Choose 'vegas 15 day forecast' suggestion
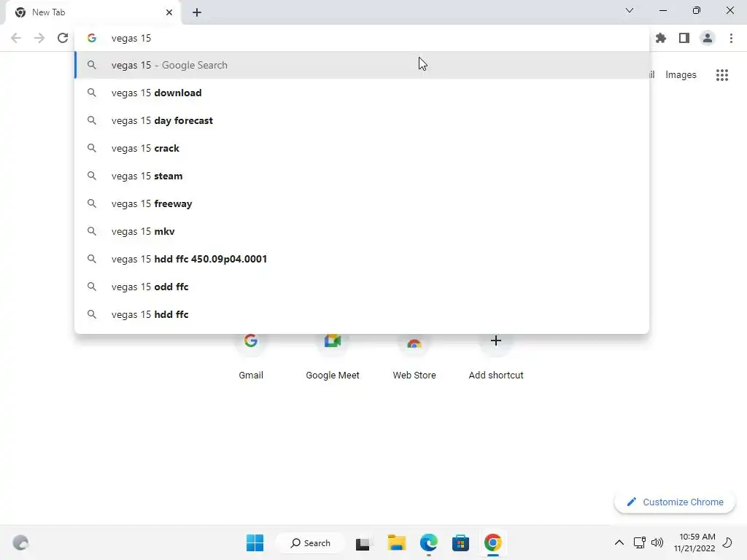This screenshot has width=747, height=560. [x=362, y=120]
